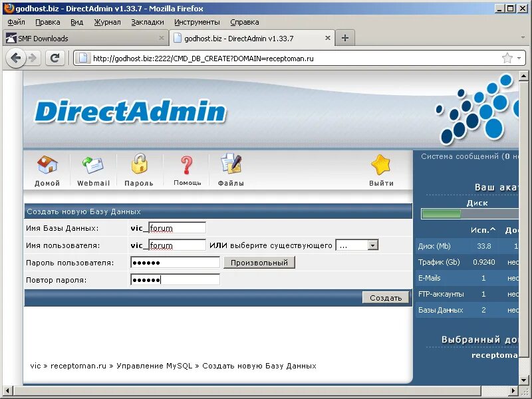Close the godhost.biz DirectAdmin tab
Screen dimensions: 532x399
(x=327, y=38)
